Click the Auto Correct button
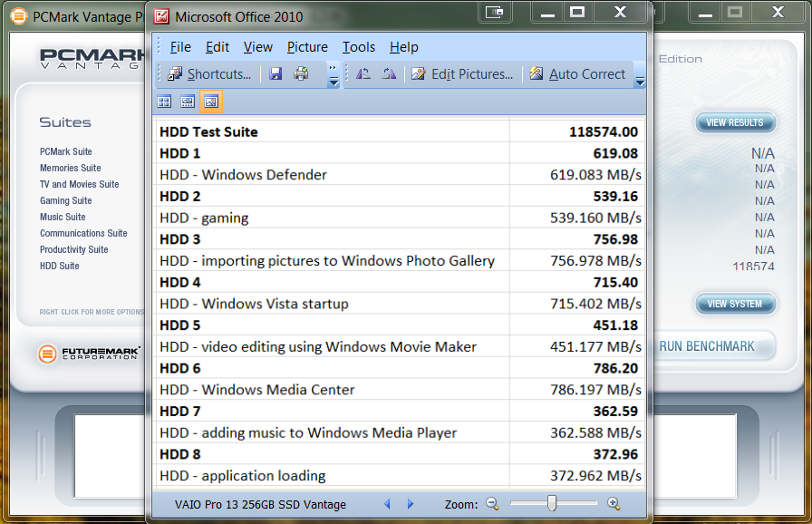This screenshot has width=812, height=524. click(577, 74)
